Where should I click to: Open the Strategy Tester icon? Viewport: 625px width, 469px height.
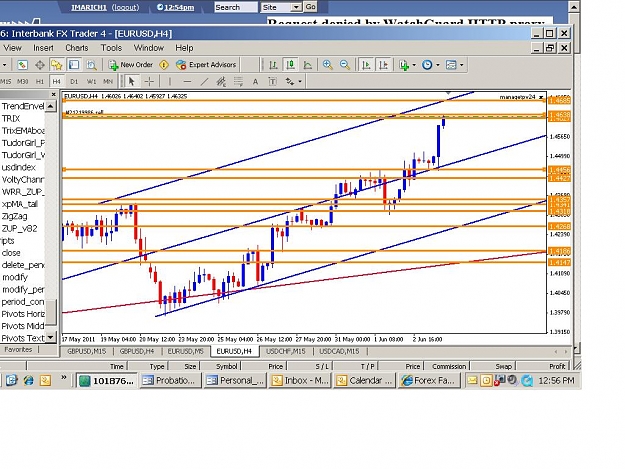click(91, 65)
